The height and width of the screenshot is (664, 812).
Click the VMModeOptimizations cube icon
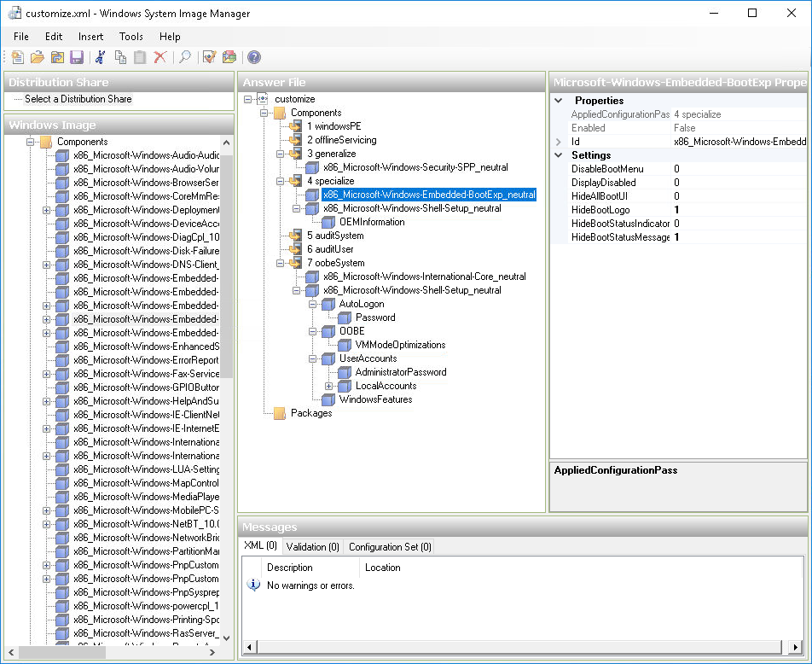[x=345, y=345]
